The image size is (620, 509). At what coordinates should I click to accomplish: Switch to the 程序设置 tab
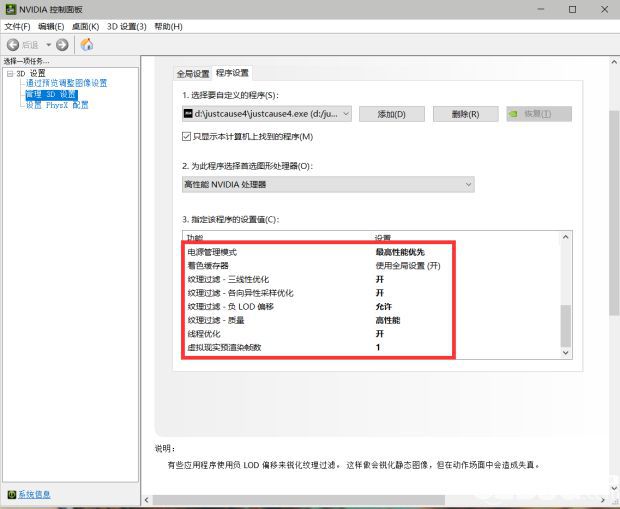232,73
